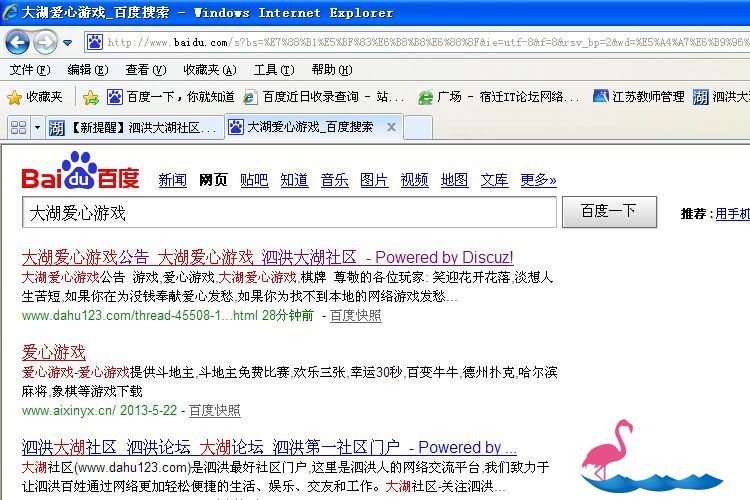Go to Baidu 音乐 category

pyautogui.click(x=334, y=180)
